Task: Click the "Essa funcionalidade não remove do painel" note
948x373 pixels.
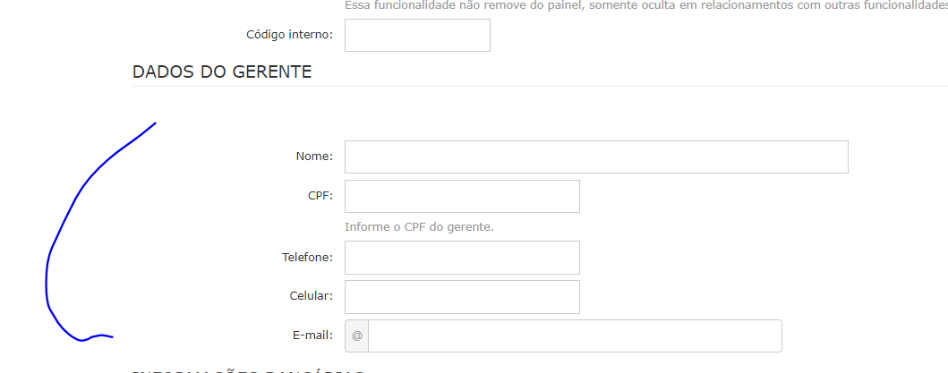Action: [461, 5]
